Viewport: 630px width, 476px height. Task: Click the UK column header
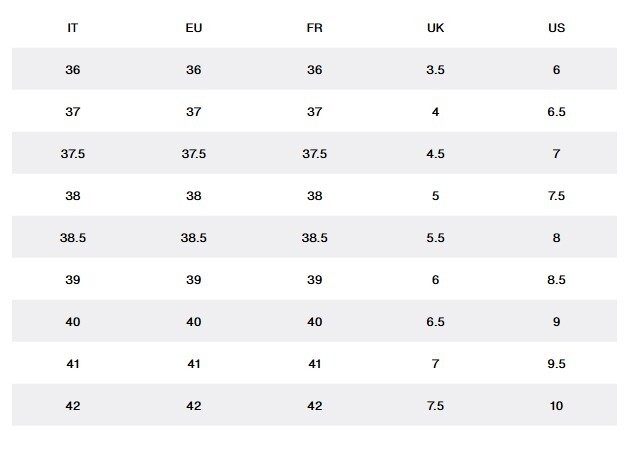coord(436,28)
